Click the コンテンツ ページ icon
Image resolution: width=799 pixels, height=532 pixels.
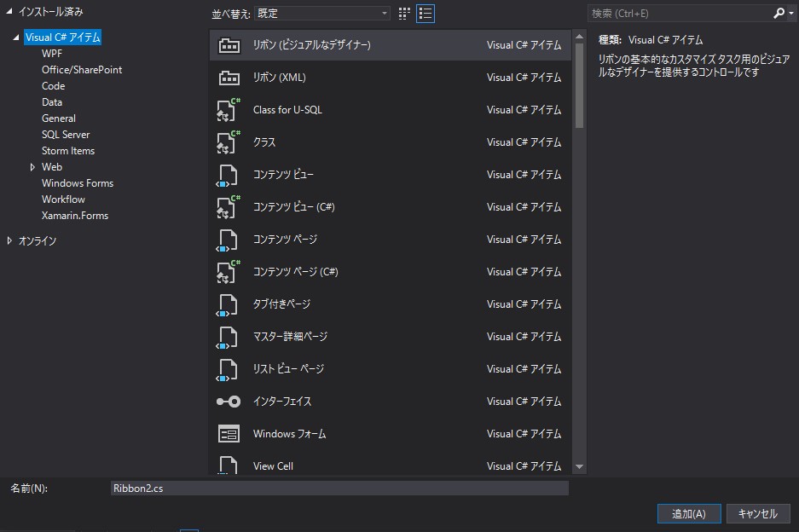pyautogui.click(x=227, y=240)
